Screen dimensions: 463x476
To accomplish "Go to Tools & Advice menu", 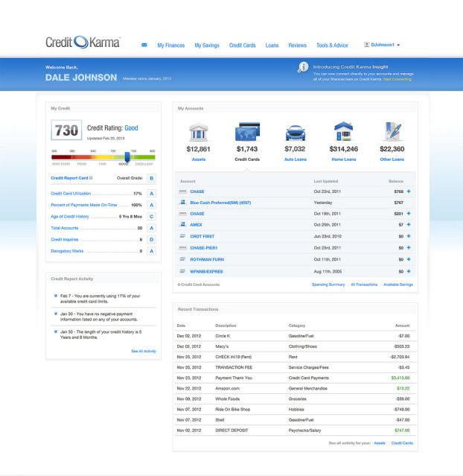I will point(332,45).
